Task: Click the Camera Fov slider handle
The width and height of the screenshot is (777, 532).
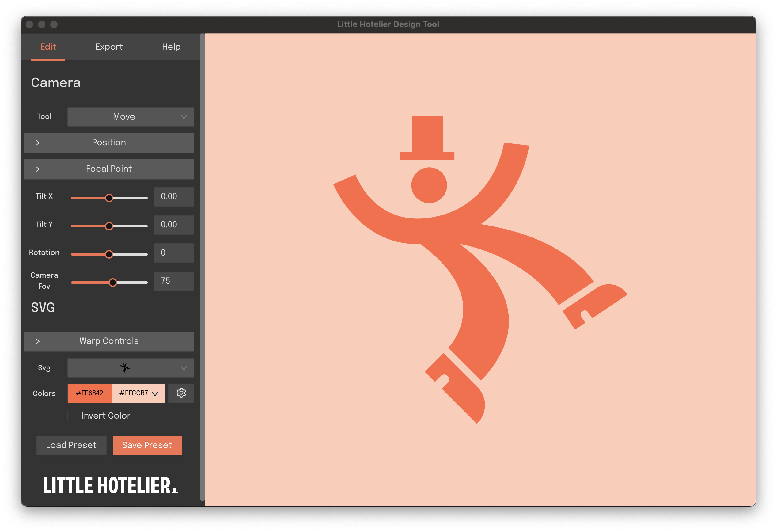Action: pyautogui.click(x=113, y=283)
